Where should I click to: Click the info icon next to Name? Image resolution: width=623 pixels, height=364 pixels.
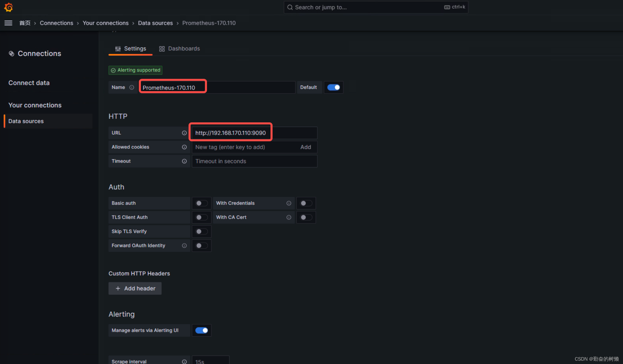coord(132,87)
